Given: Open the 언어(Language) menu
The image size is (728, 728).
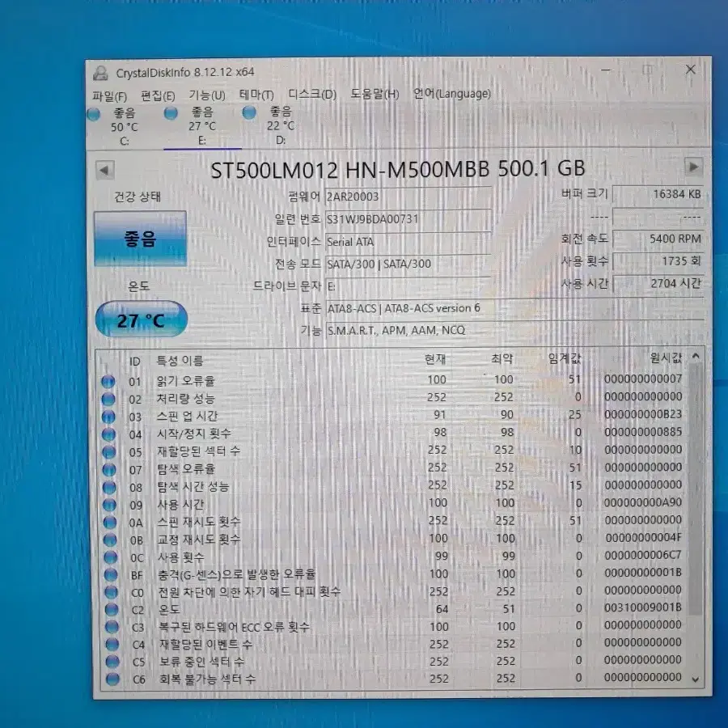Looking at the screenshot, I should coord(452,93).
